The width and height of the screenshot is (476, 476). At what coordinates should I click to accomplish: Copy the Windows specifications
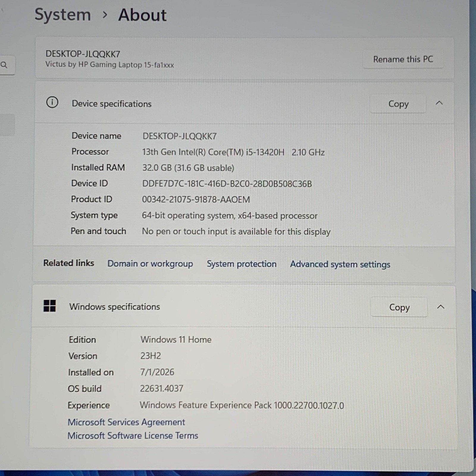pos(399,307)
